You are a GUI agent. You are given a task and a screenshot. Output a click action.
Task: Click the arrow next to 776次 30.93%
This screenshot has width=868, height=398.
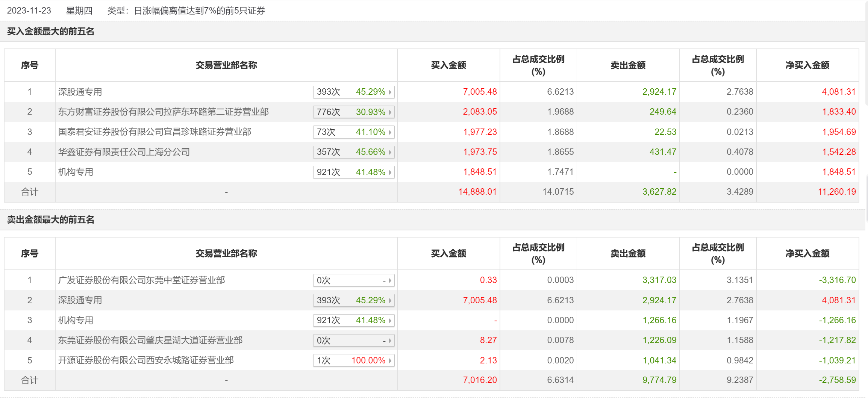390,112
